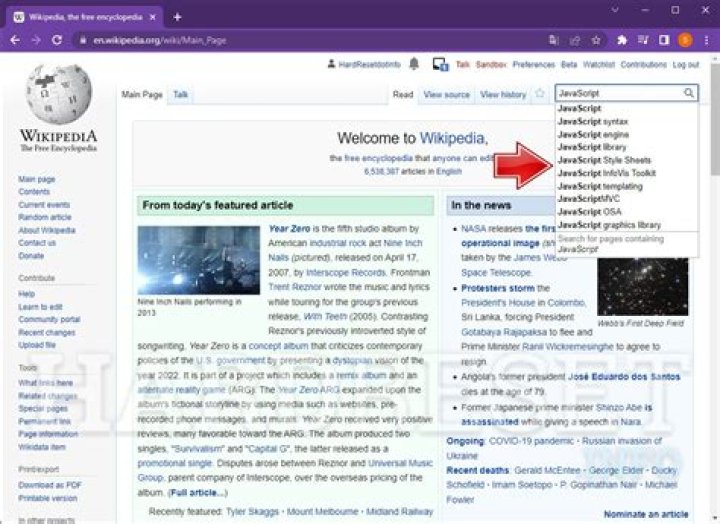Click the address bar URL
Image resolution: width=720 pixels, height=524 pixels.
[159, 40]
